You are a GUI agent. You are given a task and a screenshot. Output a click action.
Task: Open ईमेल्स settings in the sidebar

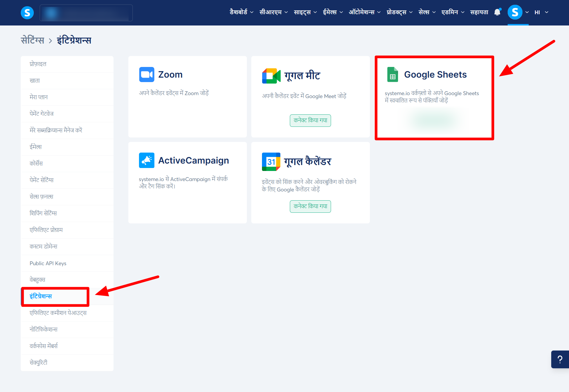[x=67, y=147]
